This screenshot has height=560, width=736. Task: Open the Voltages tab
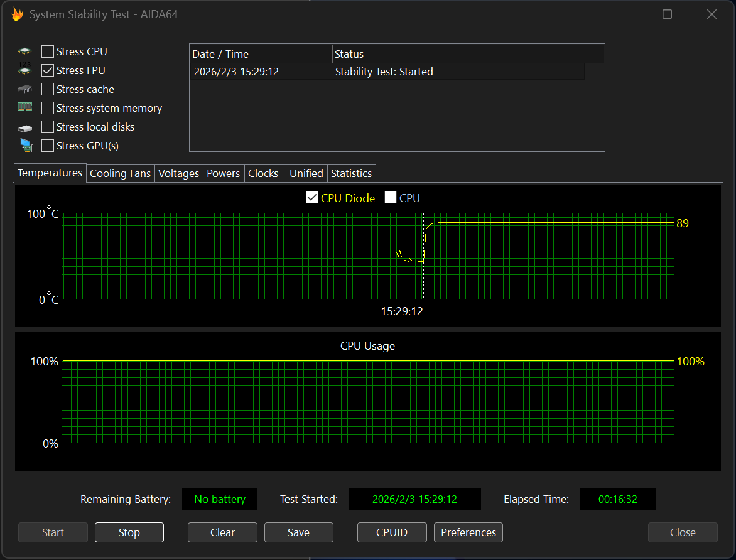point(178,173)
